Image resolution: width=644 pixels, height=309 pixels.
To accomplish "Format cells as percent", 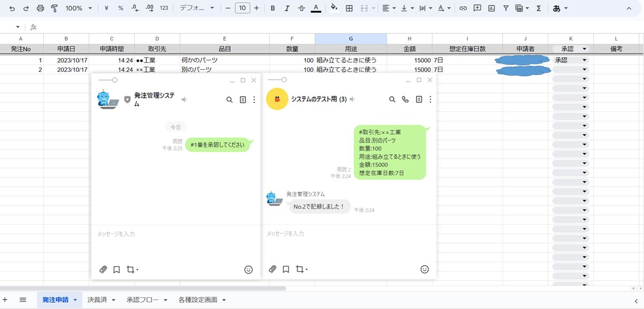I will point(121,8).
